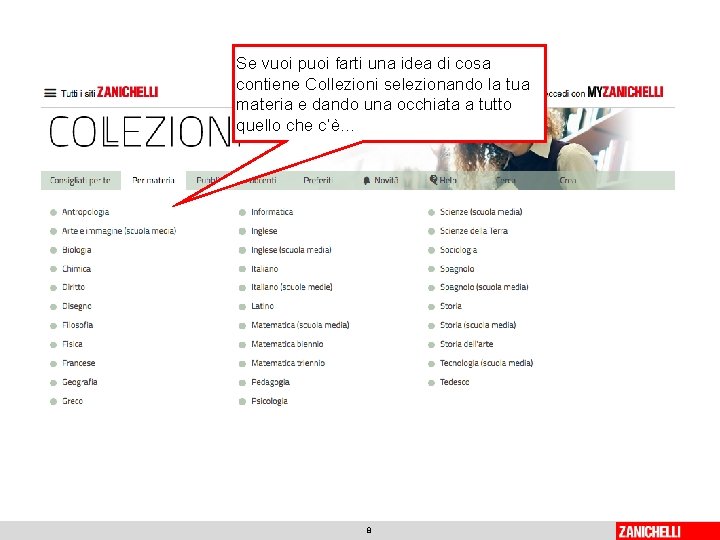Click the bell icon next to Novità
This screenshot has height=540, width=720.
click(x=366, y=181)
